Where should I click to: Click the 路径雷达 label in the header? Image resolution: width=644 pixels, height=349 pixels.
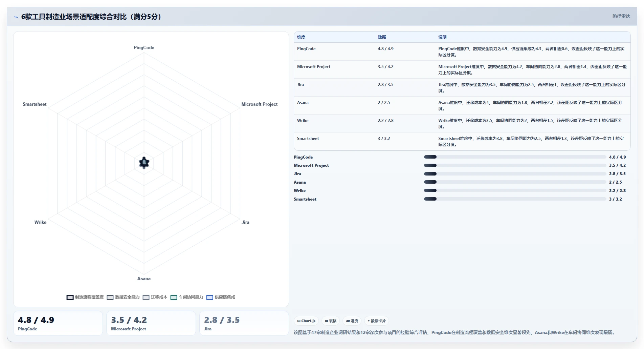[621, 16]
